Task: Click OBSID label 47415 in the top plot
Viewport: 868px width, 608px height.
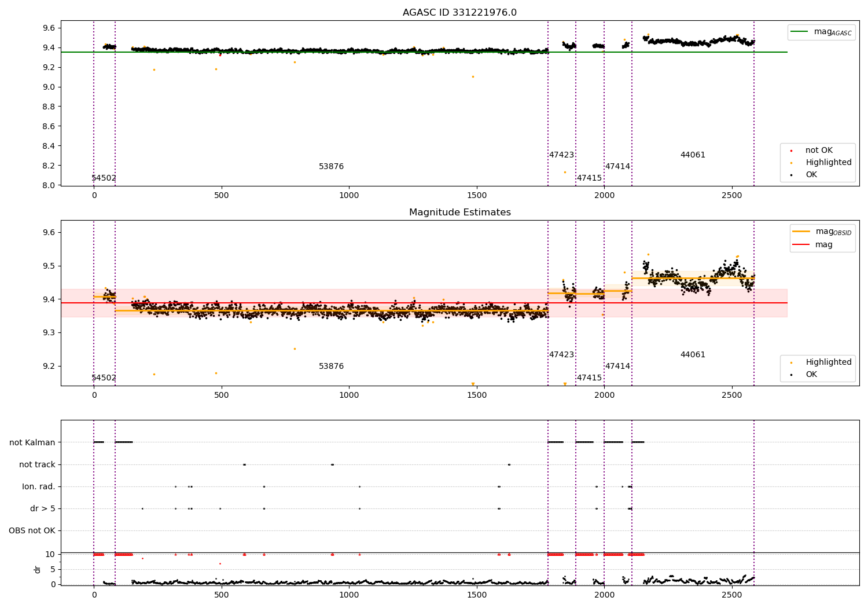Action: coord(589,178)
